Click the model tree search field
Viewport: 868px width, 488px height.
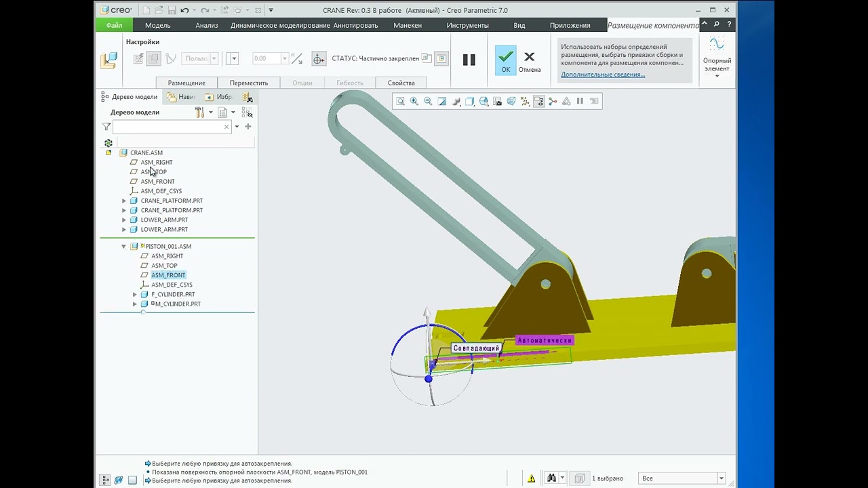pos(172,127)
